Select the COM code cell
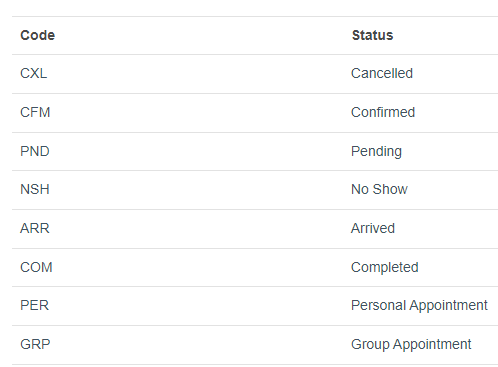 [x=36, y=267]
